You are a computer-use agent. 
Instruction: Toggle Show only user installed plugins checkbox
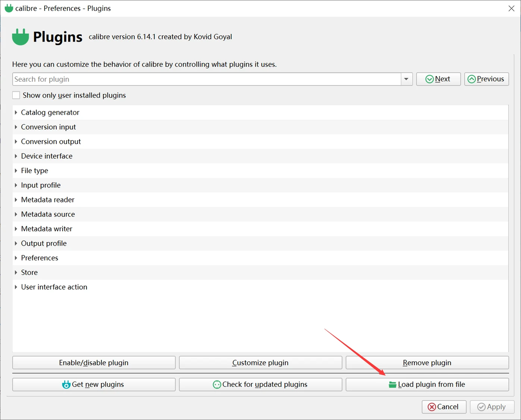[16, 95]
